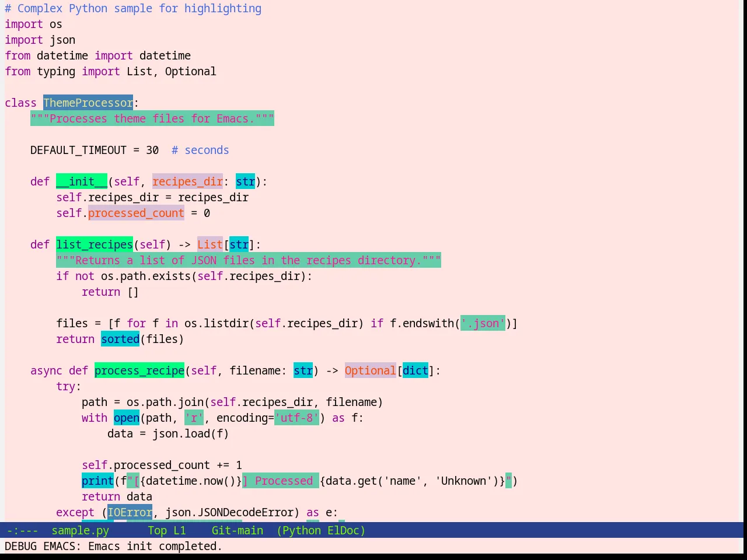Click the Top position indicator in mode line

pyautogui.click(x=157, y=530)
